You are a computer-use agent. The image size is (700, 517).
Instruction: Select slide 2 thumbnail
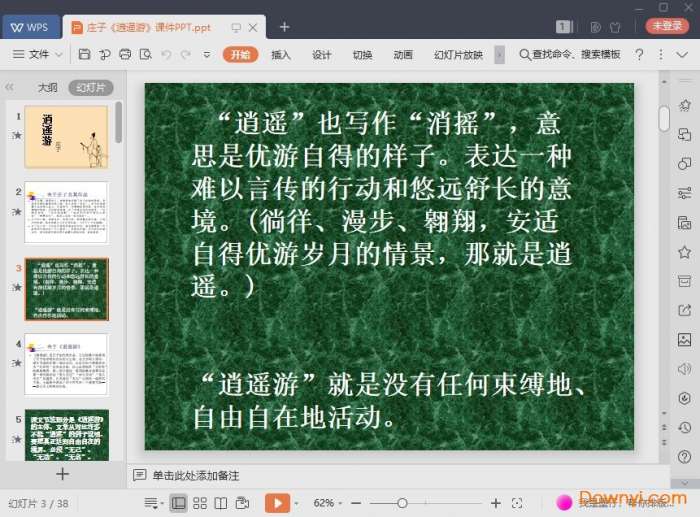click(x=67, y=213)
